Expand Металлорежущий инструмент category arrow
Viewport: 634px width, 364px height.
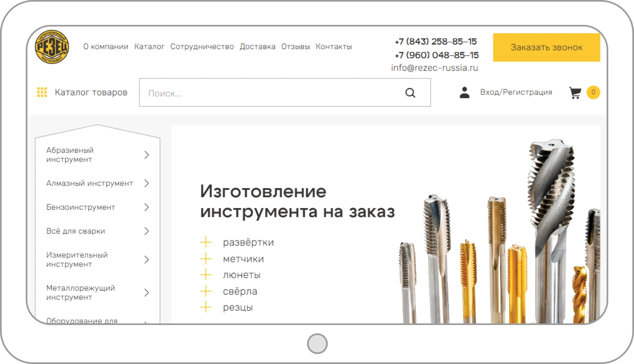coord(146,293)
